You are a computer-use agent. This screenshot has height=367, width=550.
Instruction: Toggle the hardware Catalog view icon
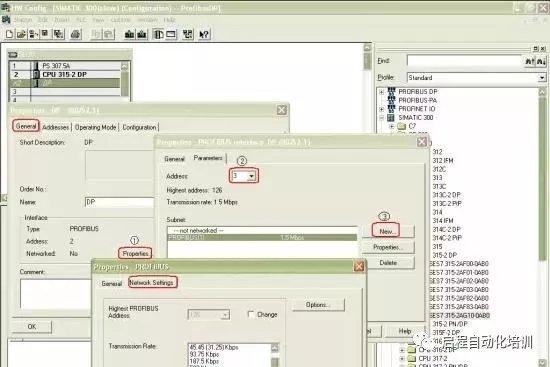coord(158,34)
